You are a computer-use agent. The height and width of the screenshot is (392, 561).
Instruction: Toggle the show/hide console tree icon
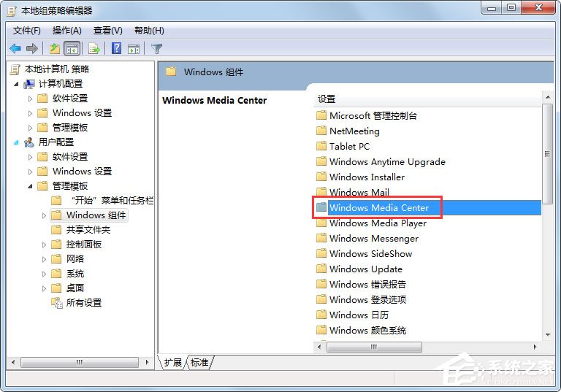coord(72,48)
